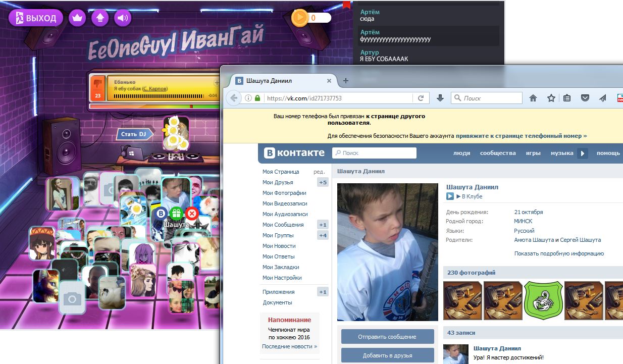Open Мои Настройки in sidebar

282,278
